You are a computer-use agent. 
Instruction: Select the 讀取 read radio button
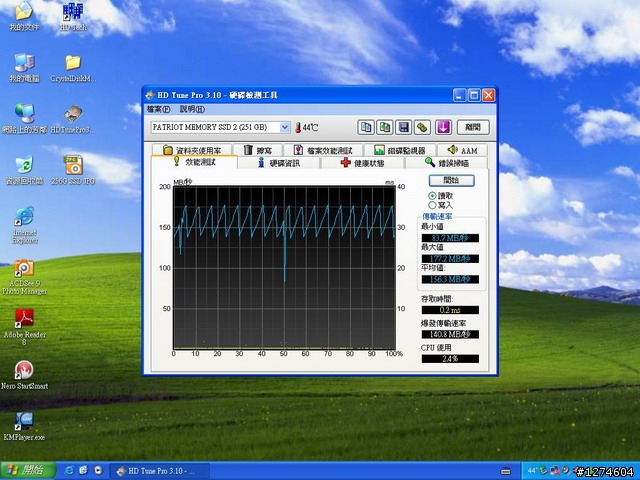432,196
